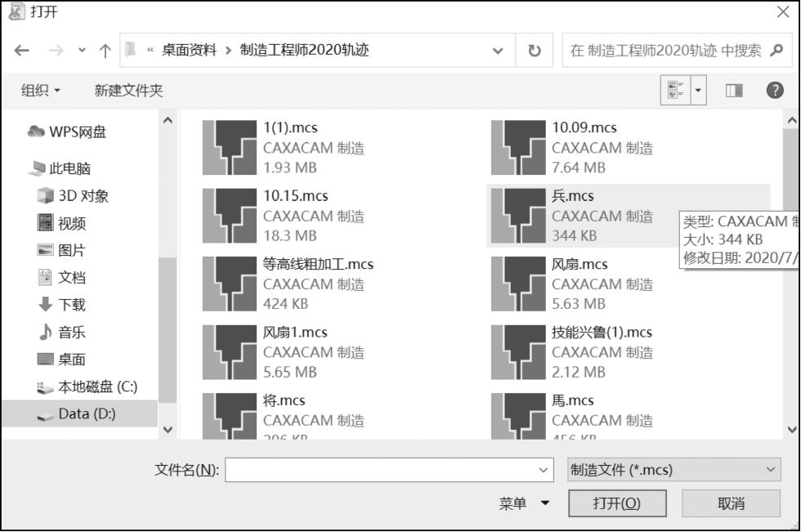Click the file list scroll down arrow
This screenshot has width=801, height=532.
792,430
